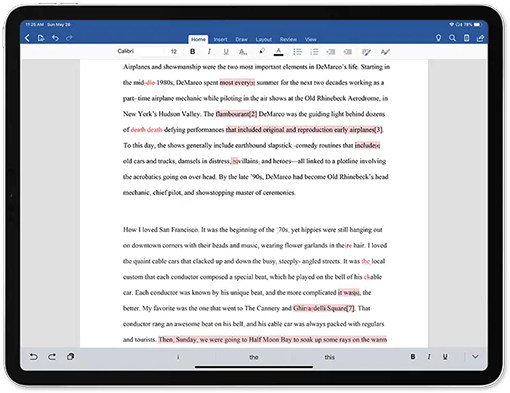Choose the suggestion "i"
The image size is (510, 393).
[x=178, y=357]
